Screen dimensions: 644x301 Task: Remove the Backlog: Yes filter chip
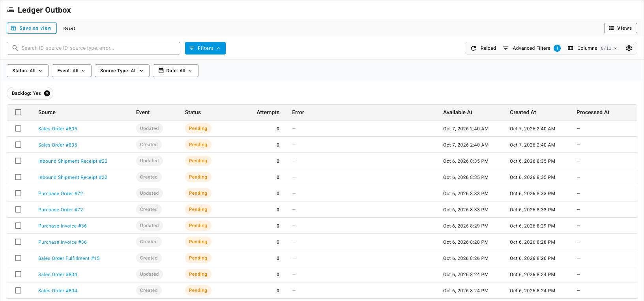point(47,93)
